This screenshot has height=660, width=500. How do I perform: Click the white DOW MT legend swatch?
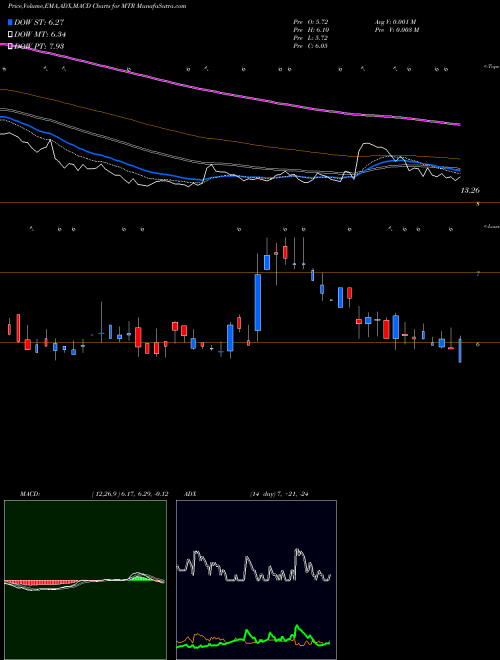point(11,35)
